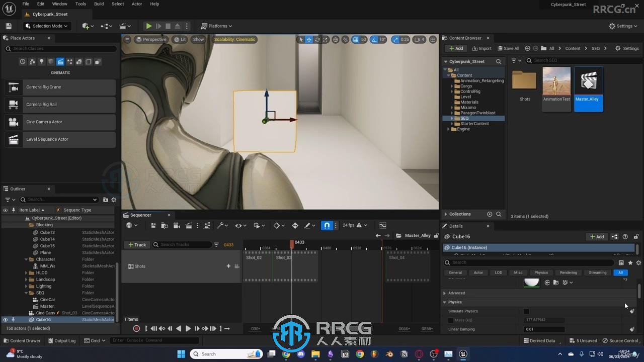Image resolution: width=644 pixels, height=362 pixels.
Task: Click the maximize viewport layout icon
Action: [433, 40]
